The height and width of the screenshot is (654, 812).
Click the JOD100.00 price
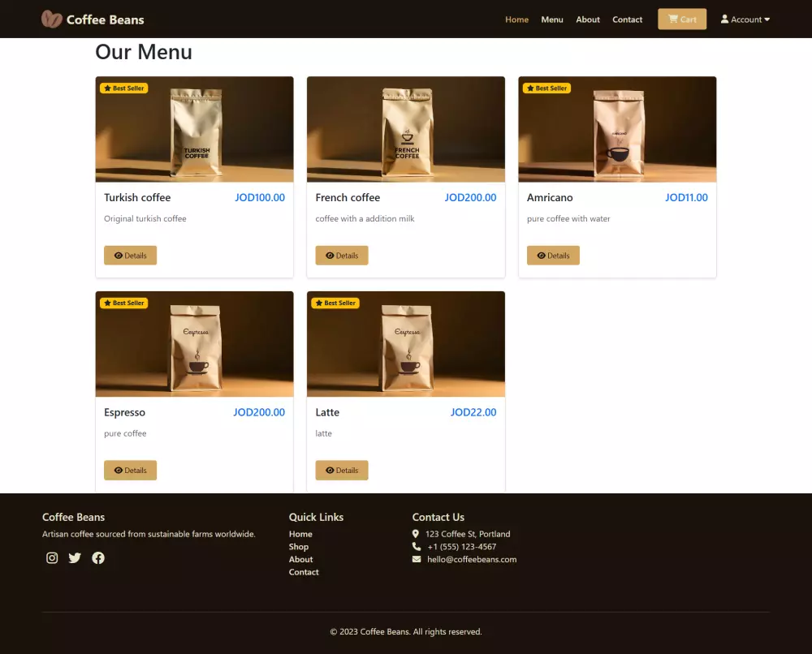(260, 197)
